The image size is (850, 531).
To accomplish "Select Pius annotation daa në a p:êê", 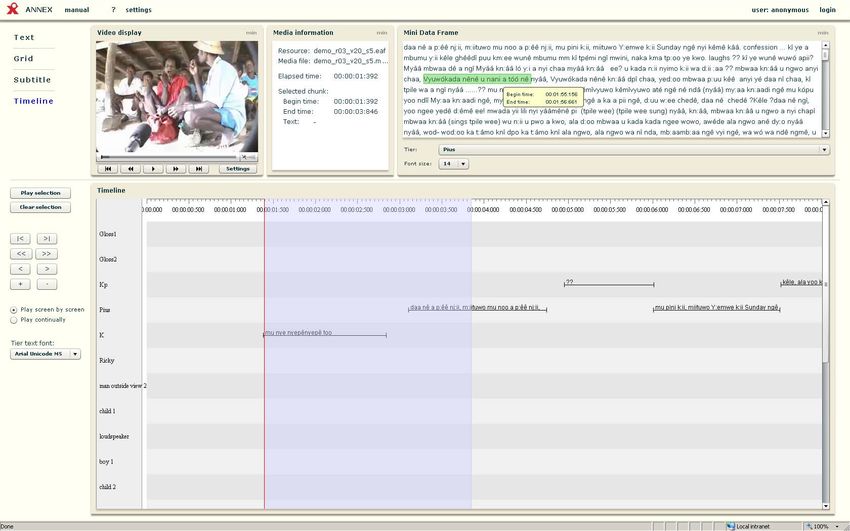I will point(477,308).
